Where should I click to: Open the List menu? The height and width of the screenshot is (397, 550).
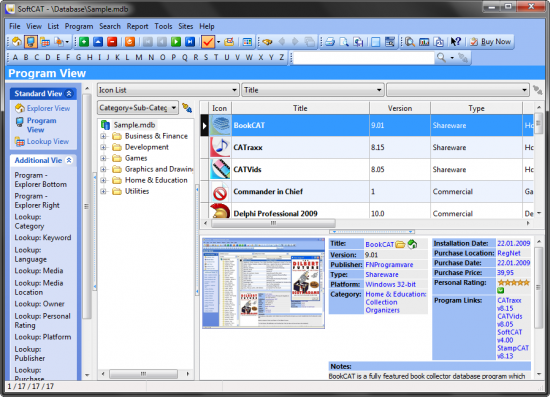tap(53, 26)
